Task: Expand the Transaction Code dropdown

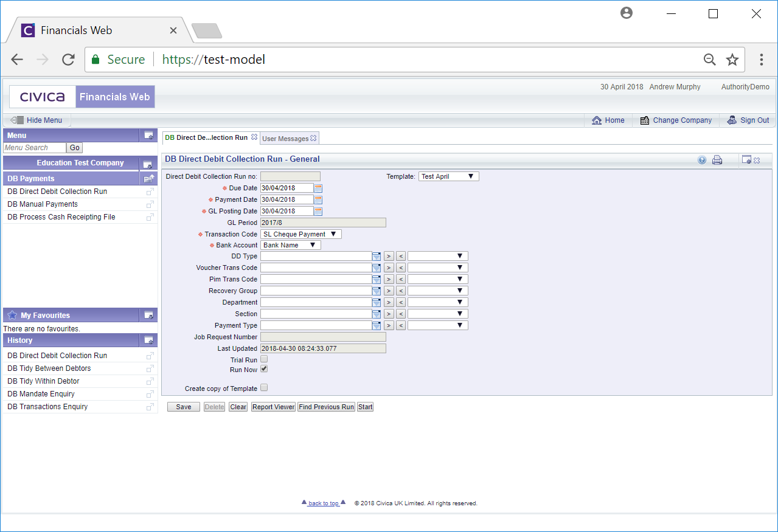Action: [300, 234]
